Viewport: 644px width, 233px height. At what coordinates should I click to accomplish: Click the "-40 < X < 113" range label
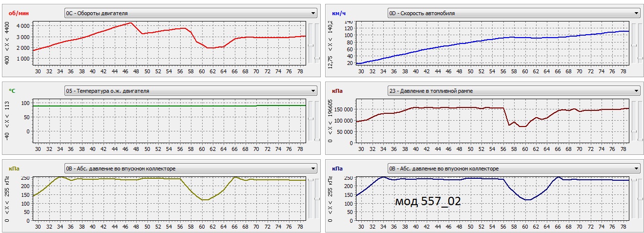(7, 121)
